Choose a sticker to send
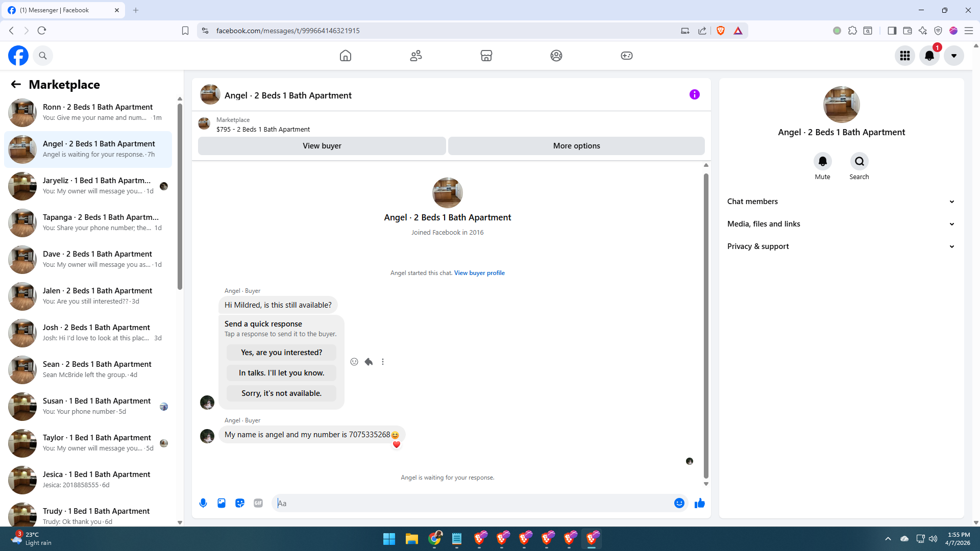The height and width of the screenshot is (551, 980). pos(240,504)
